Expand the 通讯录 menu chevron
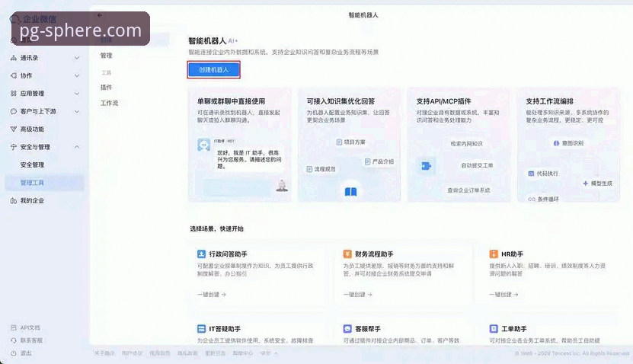The width and height of the screenshot is (633, 364). [77, 58]
